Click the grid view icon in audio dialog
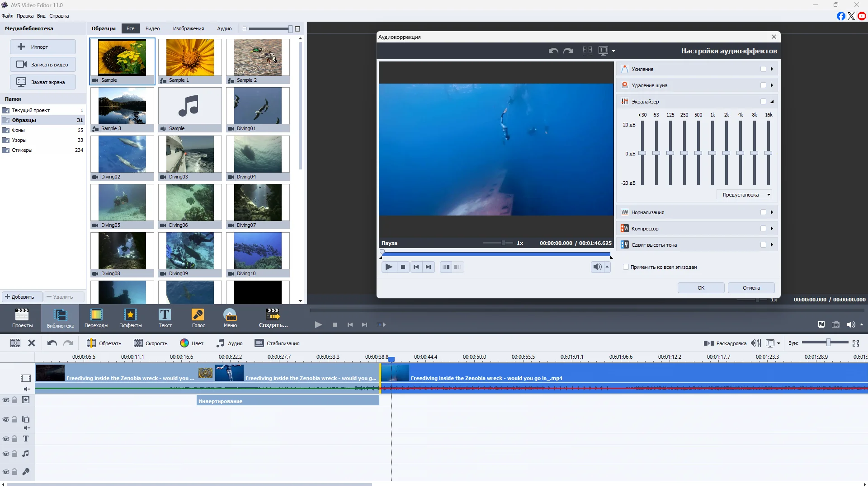The height and width of the screenshot is (488, 868). coord(587,51)
